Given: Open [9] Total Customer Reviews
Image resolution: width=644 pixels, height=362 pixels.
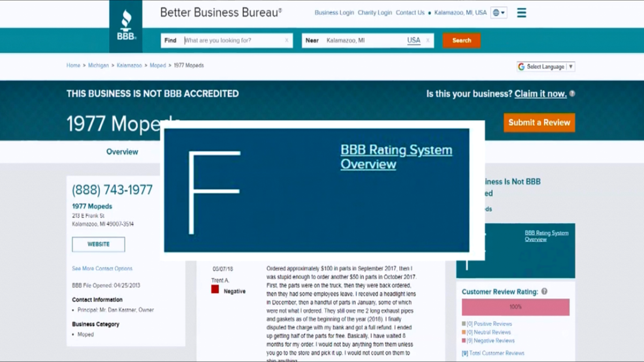Looking at the screenshot, I should point(493,353).
